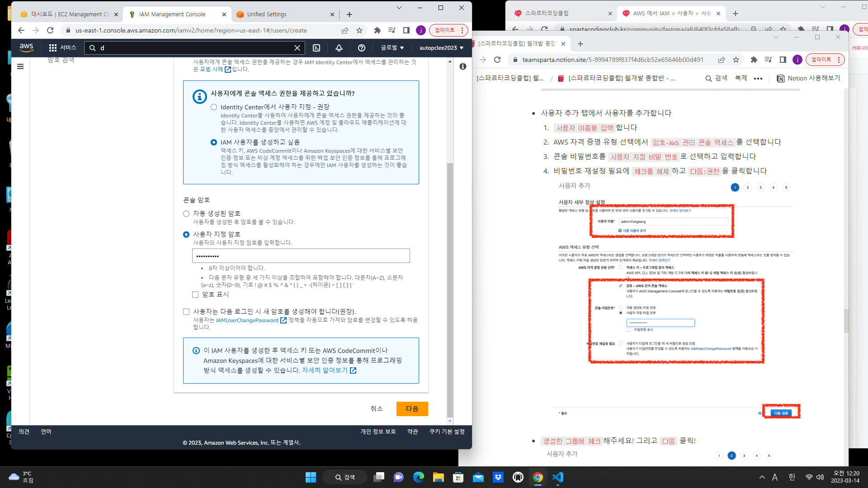Open the AWS 서비스 grid menu
Screen dimensions: 868x488
pyautogui.click(x=63, y=47)
